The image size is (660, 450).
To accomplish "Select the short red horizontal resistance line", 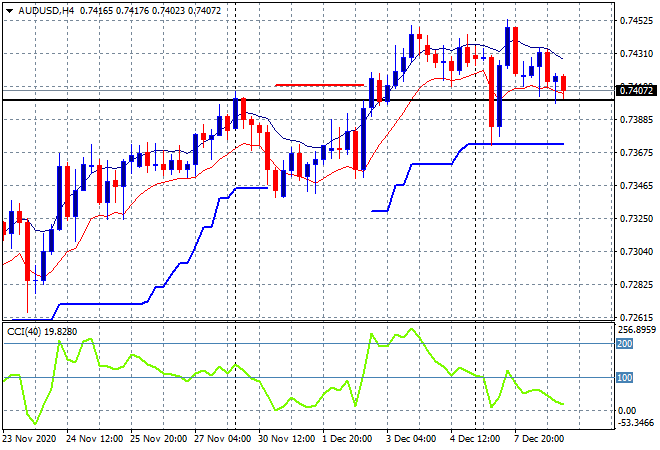I will tap(319, 85).
